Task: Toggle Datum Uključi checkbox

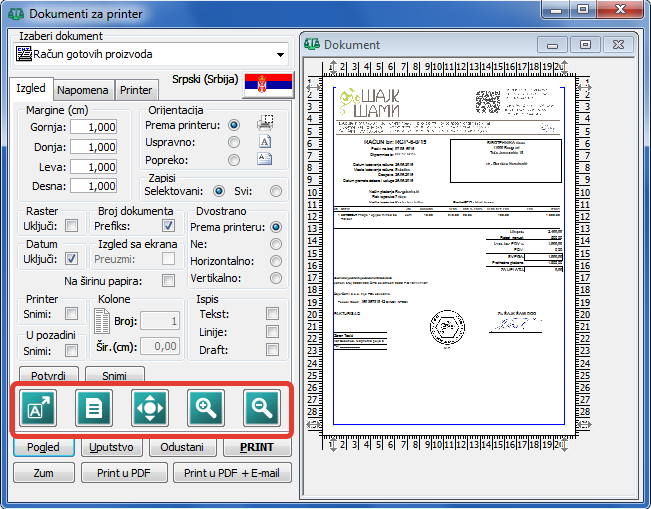Action: 71,259
